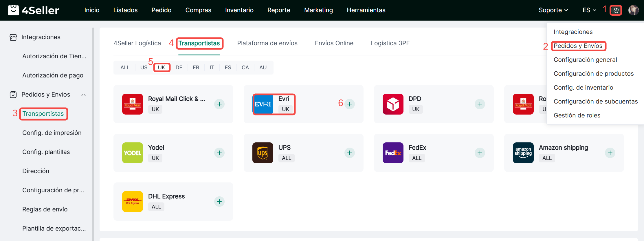Open Transportistas in the sidebar
Viewport: 644px width, 241px height.
pos(43,114)
